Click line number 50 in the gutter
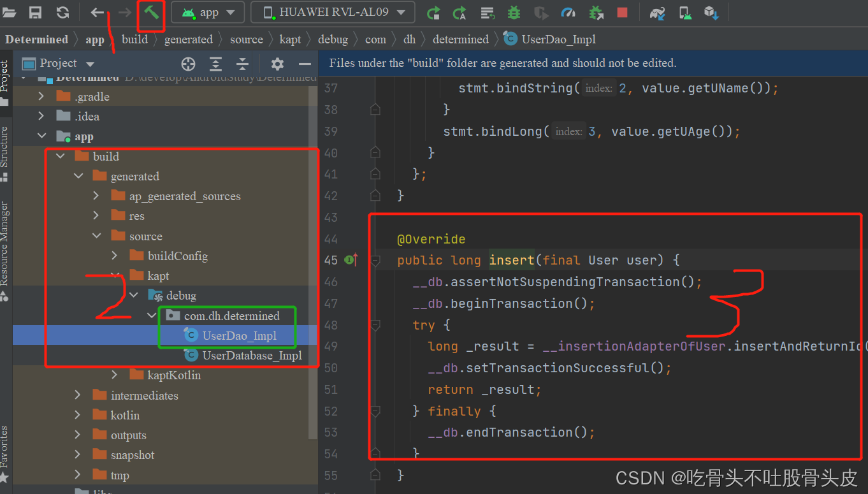The width and height of the screenshot is (868, 494). click(331, 368)
